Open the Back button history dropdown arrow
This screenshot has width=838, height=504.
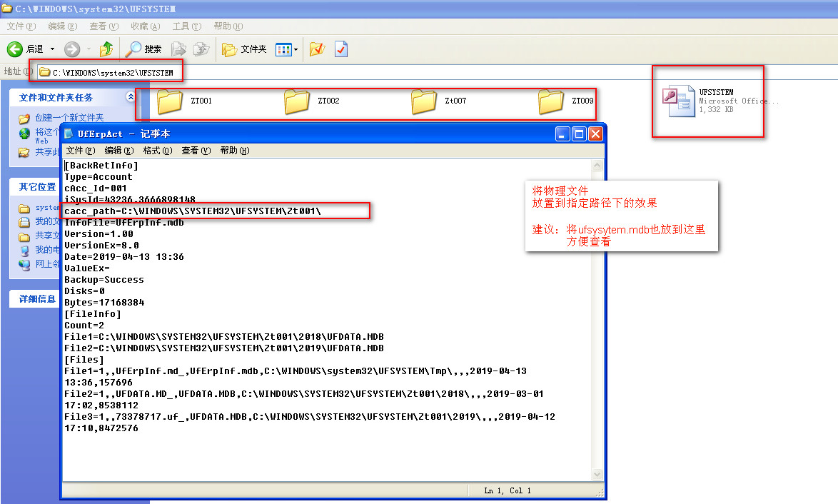click(51, 49)
